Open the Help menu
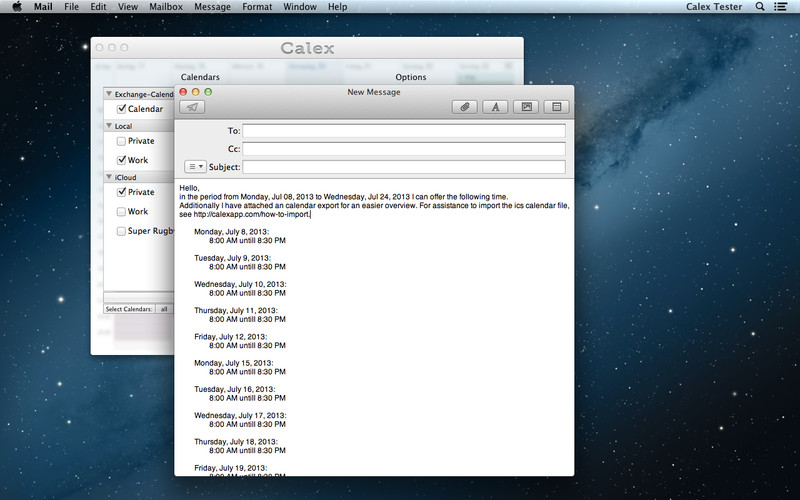Image resolution: width=800 pixels, height=500 pixels. tap(337, 7)
